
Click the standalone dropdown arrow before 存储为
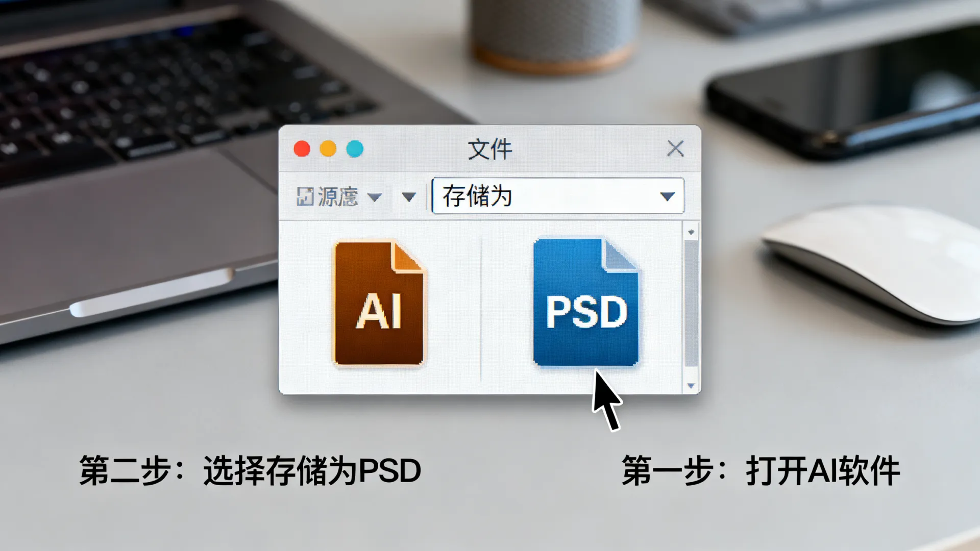[x=408, y=197]
